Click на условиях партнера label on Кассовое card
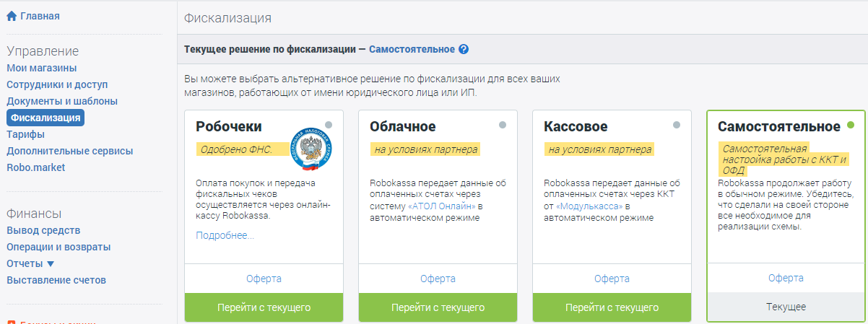The width and height of the screenshot is (868, 324). [599, 149]
